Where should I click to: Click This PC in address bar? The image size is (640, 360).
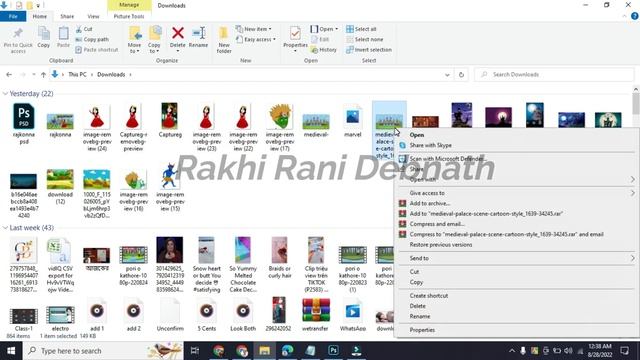[77, 74]
